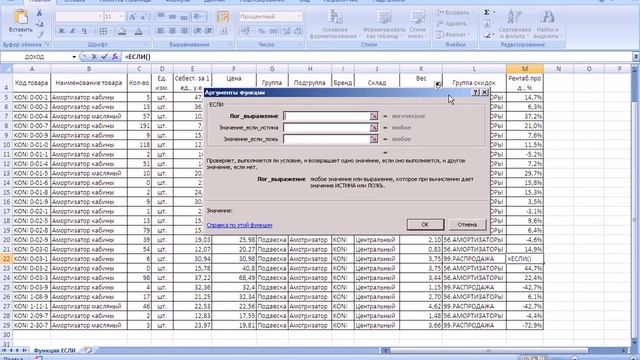Collapse dialog for Значение_если_истина range selection
Screen dimensions: 640x360
pyautogui.click(x=373, y=128)
